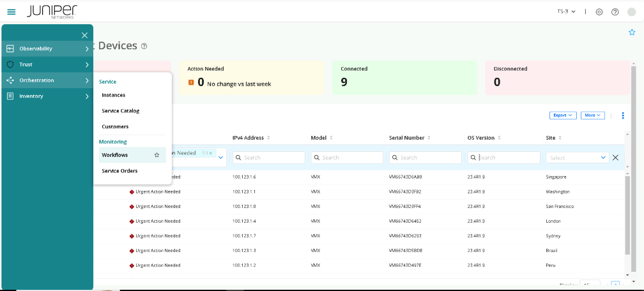Expand the Orchestration submenu arrow
Screen dimensions: 644x291
click(x=87, y=80)
